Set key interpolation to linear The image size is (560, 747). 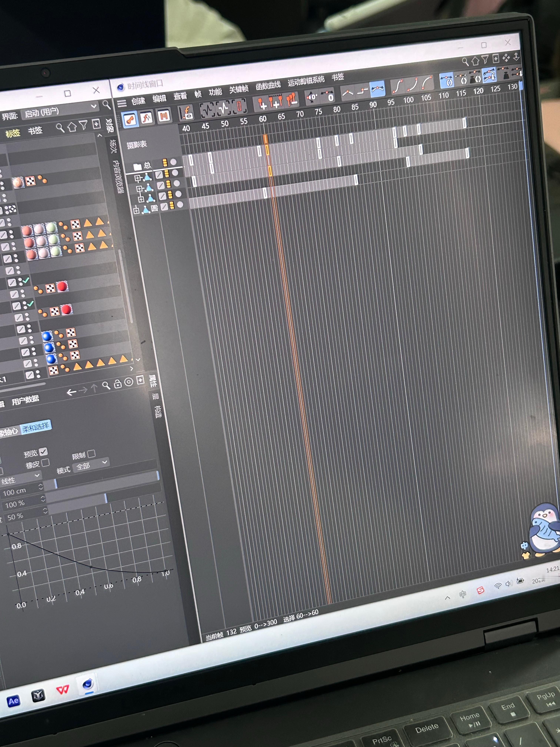[x=347, y=93]
